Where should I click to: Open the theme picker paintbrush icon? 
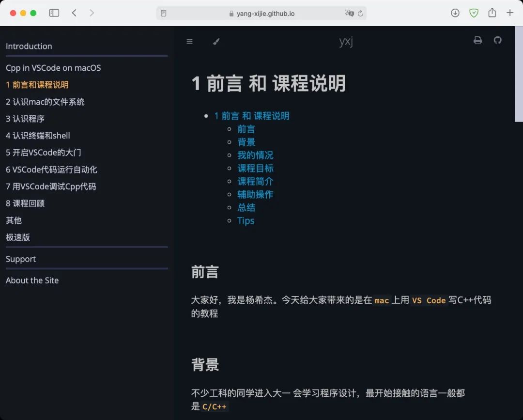pos(216,41)
